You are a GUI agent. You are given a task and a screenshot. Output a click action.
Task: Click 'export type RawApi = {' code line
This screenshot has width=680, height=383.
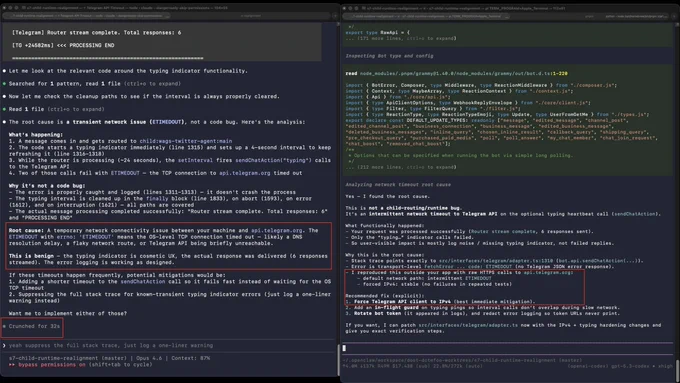(x=378, y=33)
